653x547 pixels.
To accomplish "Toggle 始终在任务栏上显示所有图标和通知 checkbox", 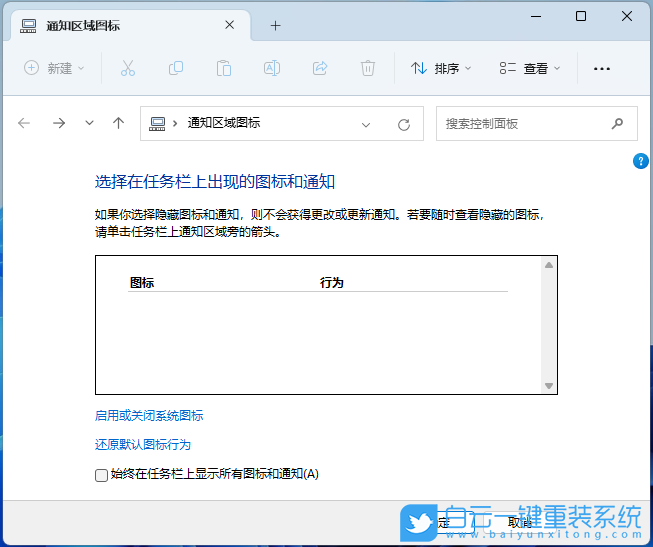I will pyautogui.click(x=101, y=475).
